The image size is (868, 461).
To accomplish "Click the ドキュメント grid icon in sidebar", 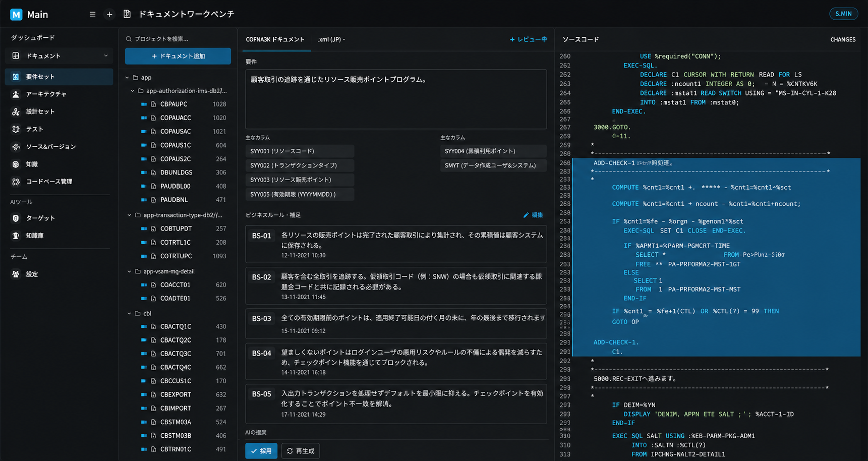I will [x=16, y=55].
